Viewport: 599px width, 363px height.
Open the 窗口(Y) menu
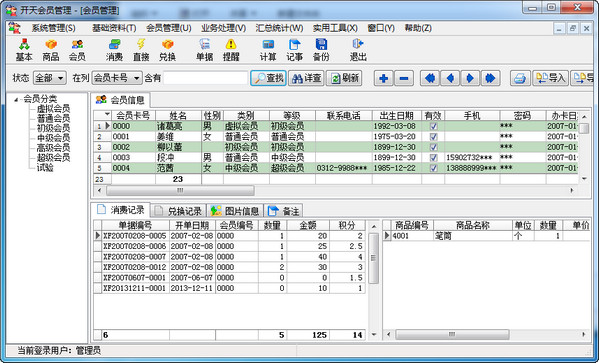click(381, 28)
